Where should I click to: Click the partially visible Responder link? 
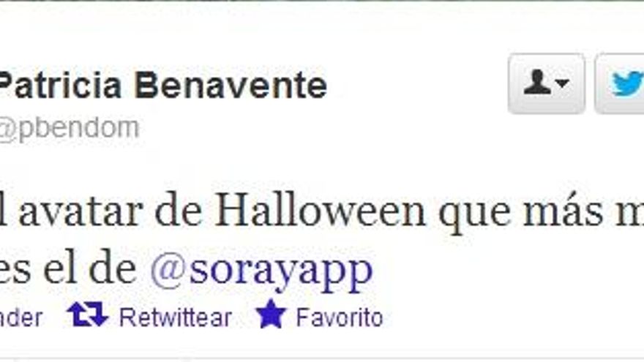click(21, 318)
